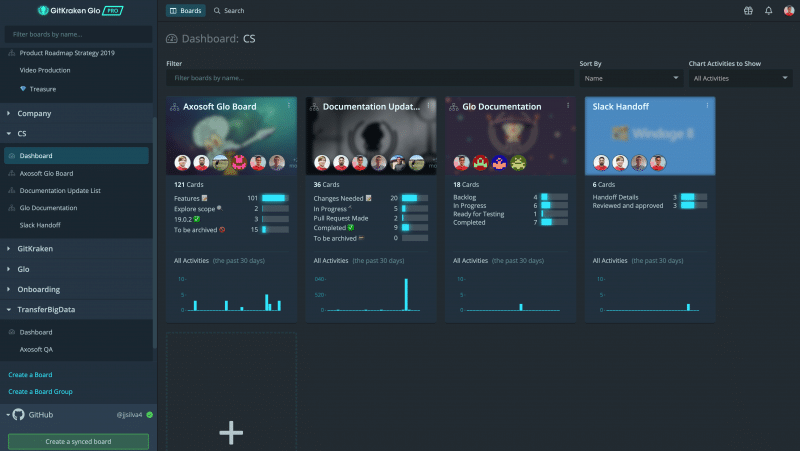The width and height of the screenshot is (800, 451).
Task: Click Changes Needed progress bar
Action: click(414, 198)
